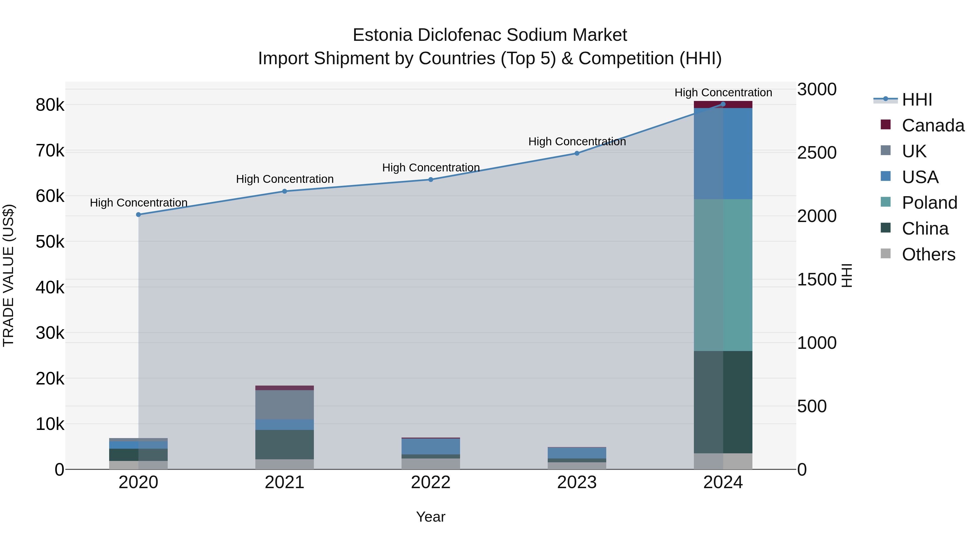Select the China bar segment in 2020

tap(139, 455)
